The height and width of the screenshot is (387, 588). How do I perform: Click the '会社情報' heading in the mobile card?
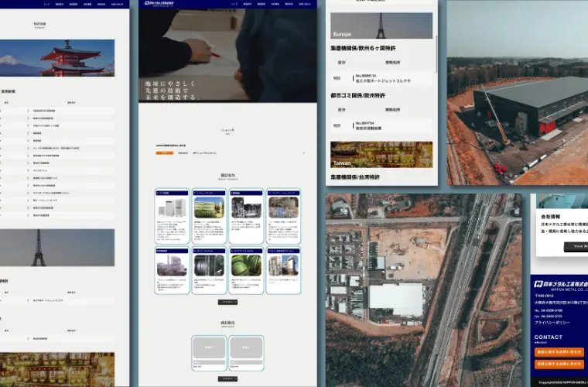[551, 217]
